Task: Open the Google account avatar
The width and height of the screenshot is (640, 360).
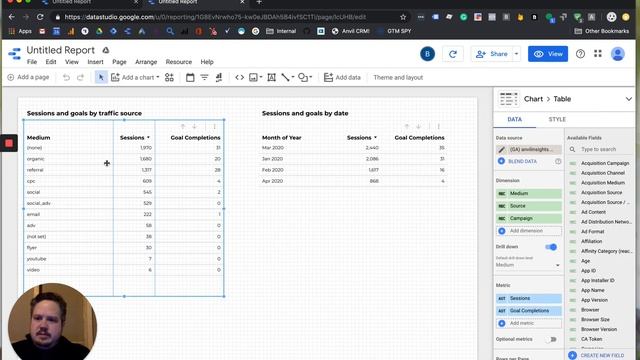Action: pos(618,54)
